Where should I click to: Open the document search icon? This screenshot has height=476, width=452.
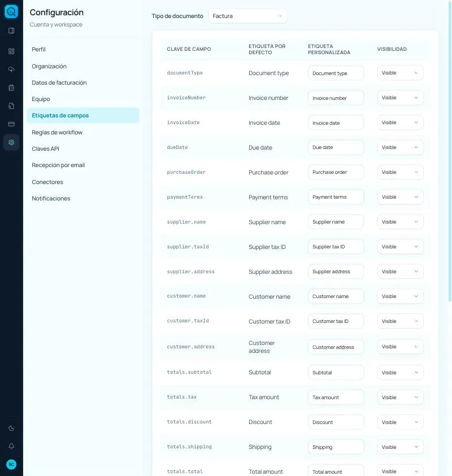[11, 106]
